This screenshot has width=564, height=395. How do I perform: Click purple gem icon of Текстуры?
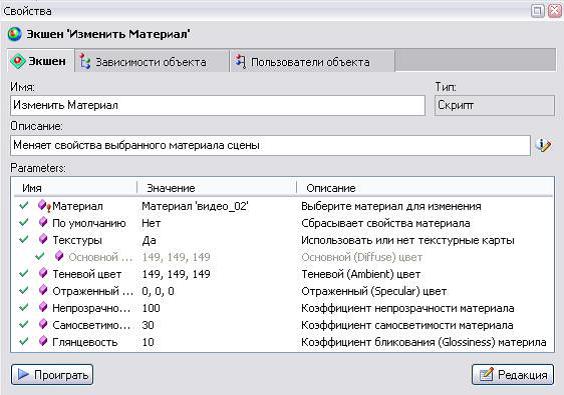pos(43,239)
